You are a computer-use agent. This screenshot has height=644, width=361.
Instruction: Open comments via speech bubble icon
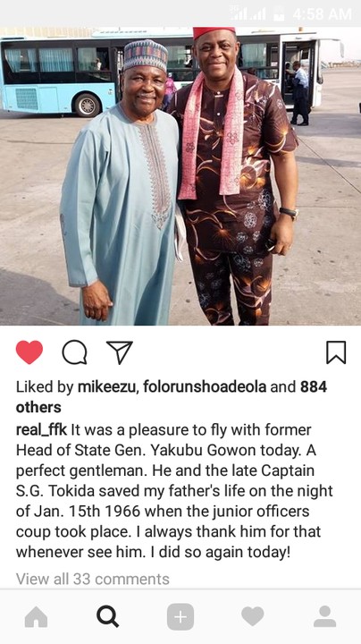pos(74,352)
